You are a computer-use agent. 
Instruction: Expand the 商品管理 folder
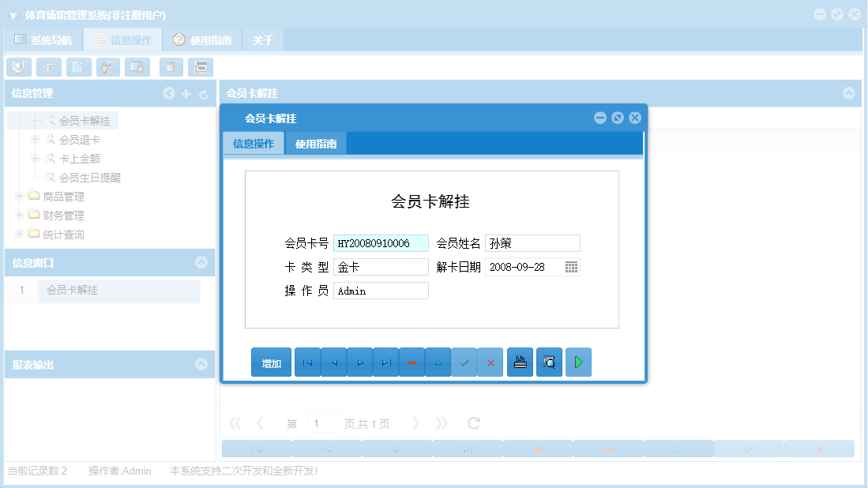(18, 196)
